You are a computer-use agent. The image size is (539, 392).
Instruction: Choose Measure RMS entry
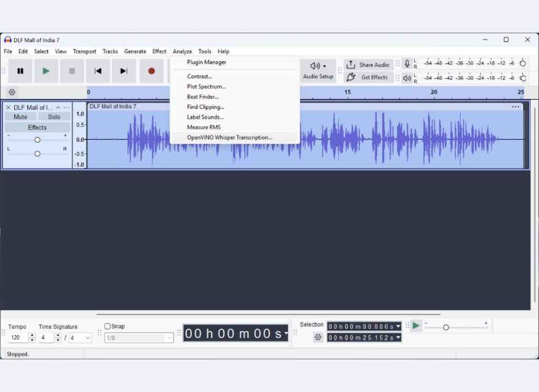tap(235, 127)
